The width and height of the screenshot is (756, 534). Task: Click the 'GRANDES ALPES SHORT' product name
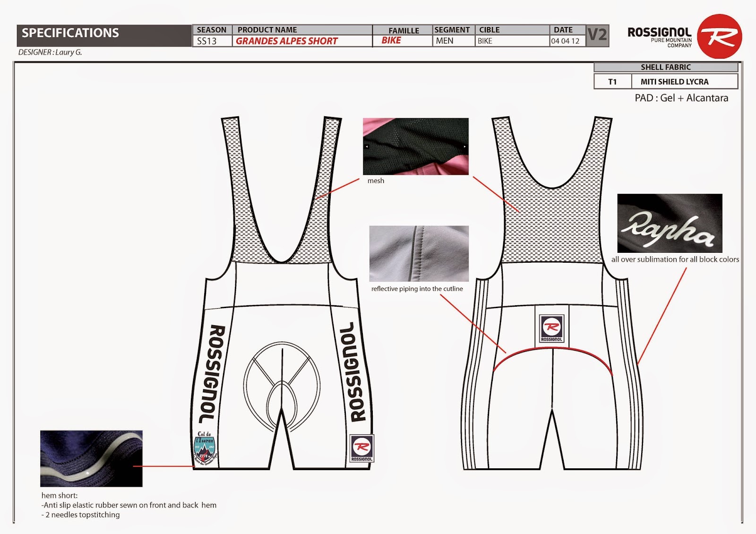[x=287, y=41]
